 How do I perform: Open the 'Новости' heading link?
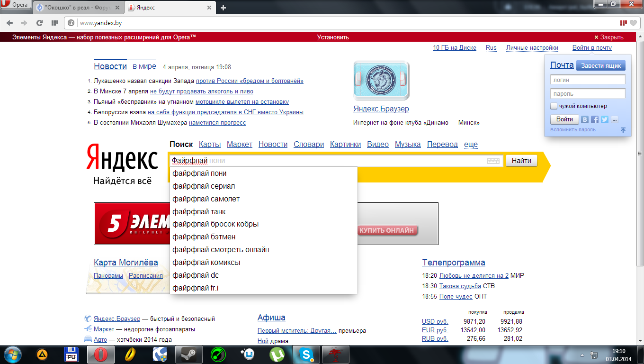(x=110, y=66)
